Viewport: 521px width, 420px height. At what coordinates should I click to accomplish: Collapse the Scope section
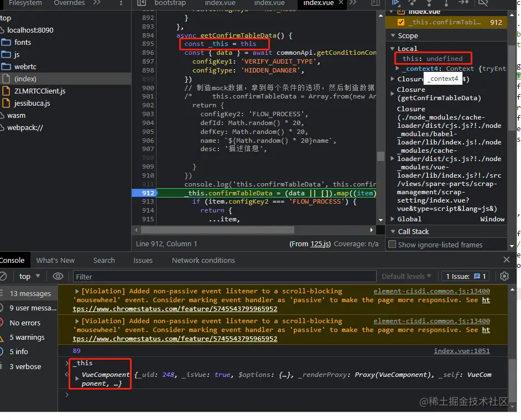pos(393,35)
